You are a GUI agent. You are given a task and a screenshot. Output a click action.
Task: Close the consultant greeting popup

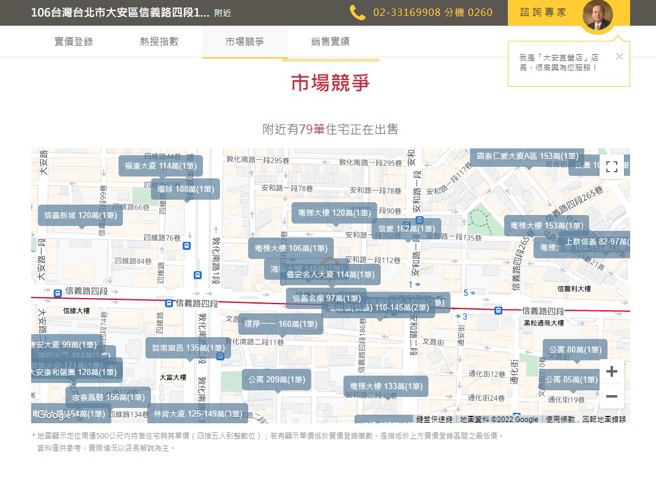click(x=620, y=56)
